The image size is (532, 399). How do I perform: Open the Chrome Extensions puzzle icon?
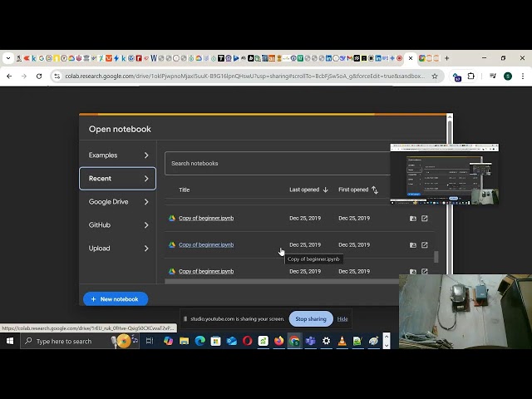(471, 76)
